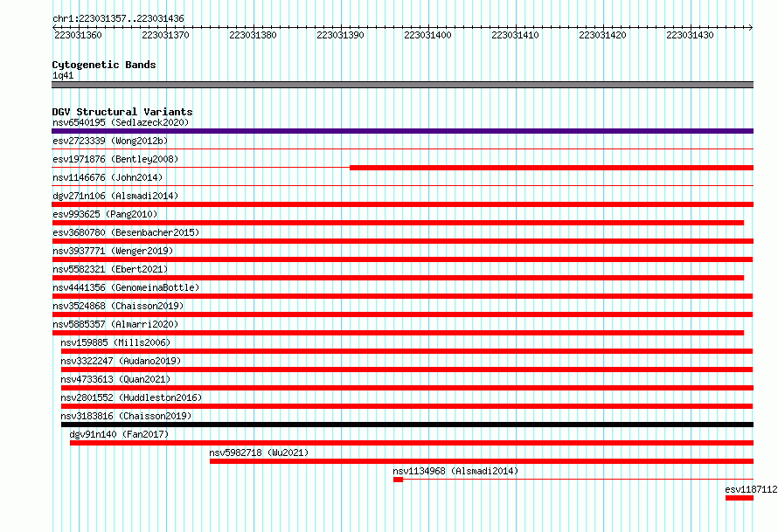
Task: Open nsv3322247 (Audano2019) label
Action: point(121,361)
